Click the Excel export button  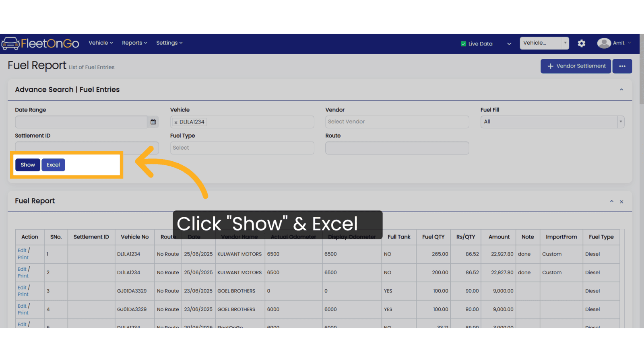[53, 165]
